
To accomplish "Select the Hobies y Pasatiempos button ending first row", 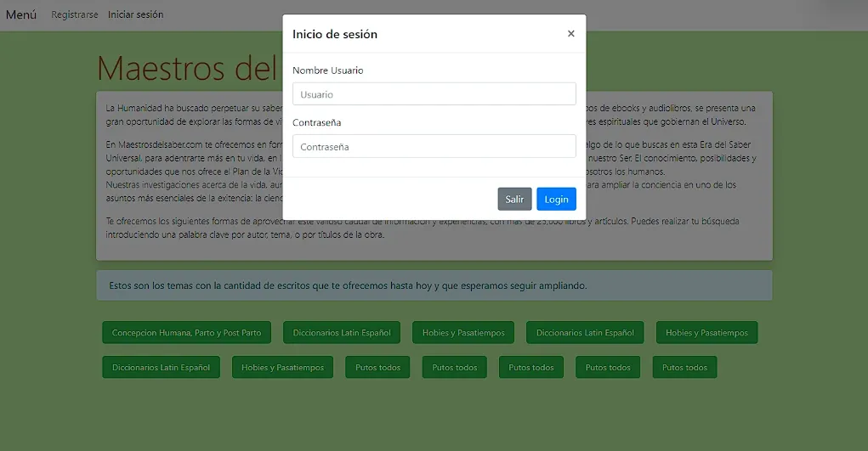I will 706,333.
